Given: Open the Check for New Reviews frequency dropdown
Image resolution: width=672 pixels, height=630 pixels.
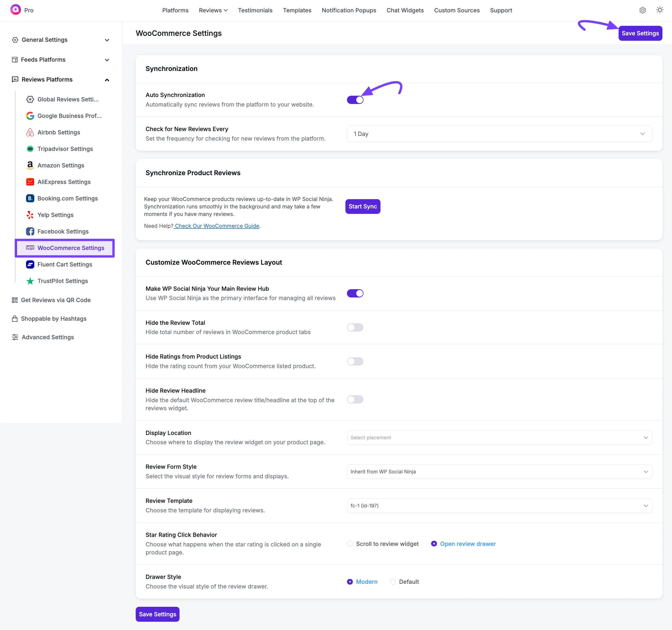Looking at the screenshot, I should pyautogui.click(x=499, y=134).
